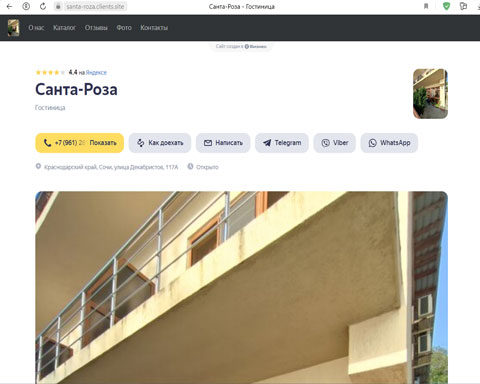
Task: Click the lock icon in the address bar
Action: tap(58, 6)
